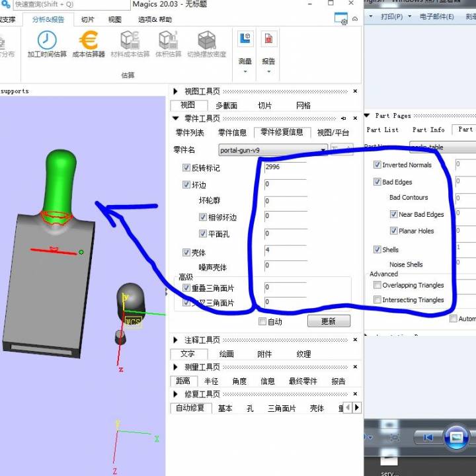Click the 加工时间估算 clock icon
The height and width of the screenshot is (476, 476).
tap(46, 41)
